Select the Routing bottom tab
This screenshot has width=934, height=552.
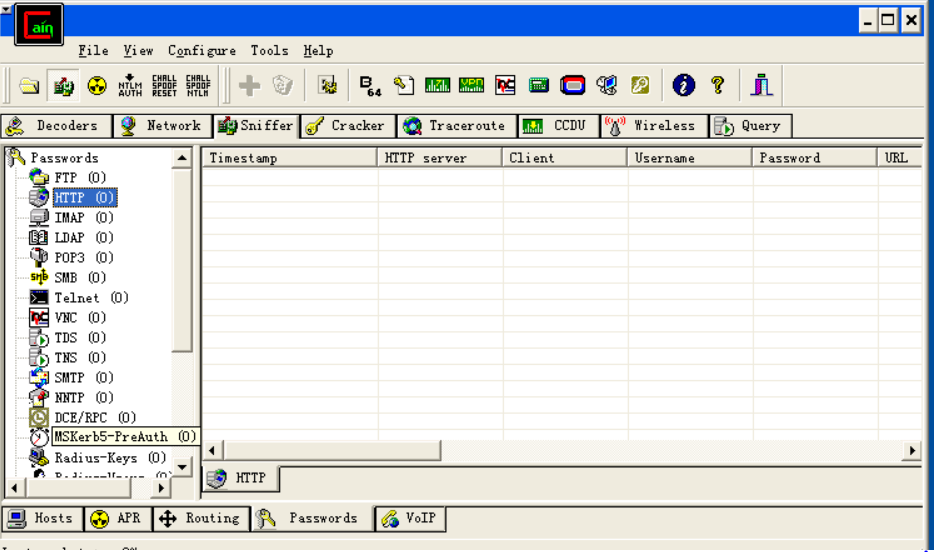[201, 519]
